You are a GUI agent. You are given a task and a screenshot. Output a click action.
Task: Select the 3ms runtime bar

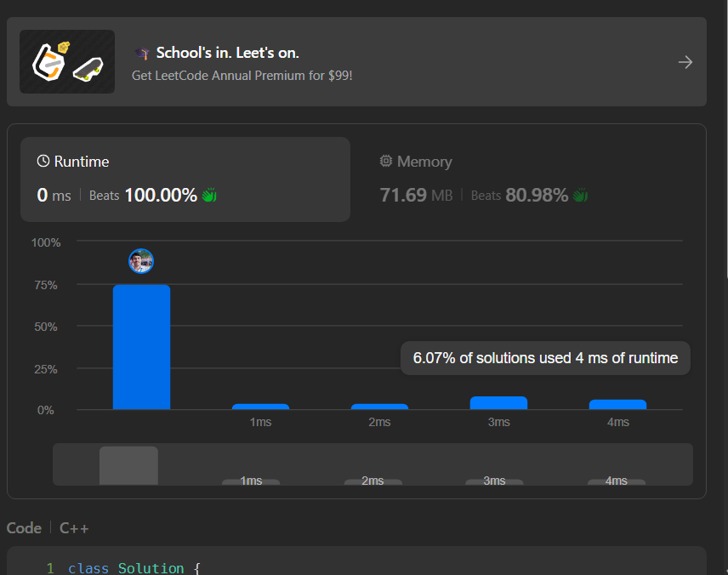tap(498, 402)
